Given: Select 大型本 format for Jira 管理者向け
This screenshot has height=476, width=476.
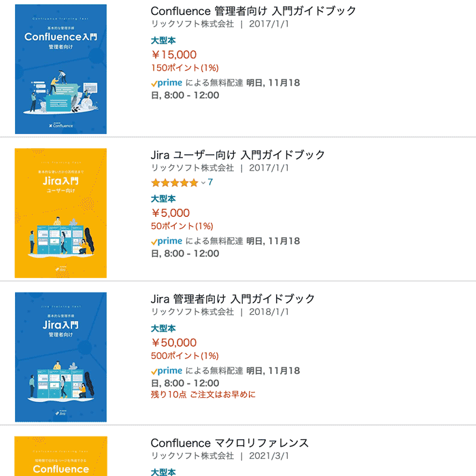Looking at the screenshot, I should [x=163, y=328].
